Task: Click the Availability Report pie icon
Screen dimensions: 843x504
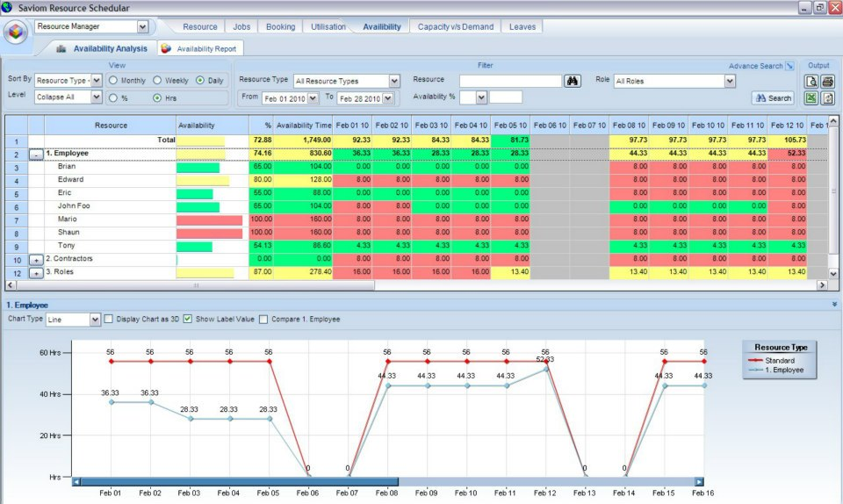Action: coord(166,48)
